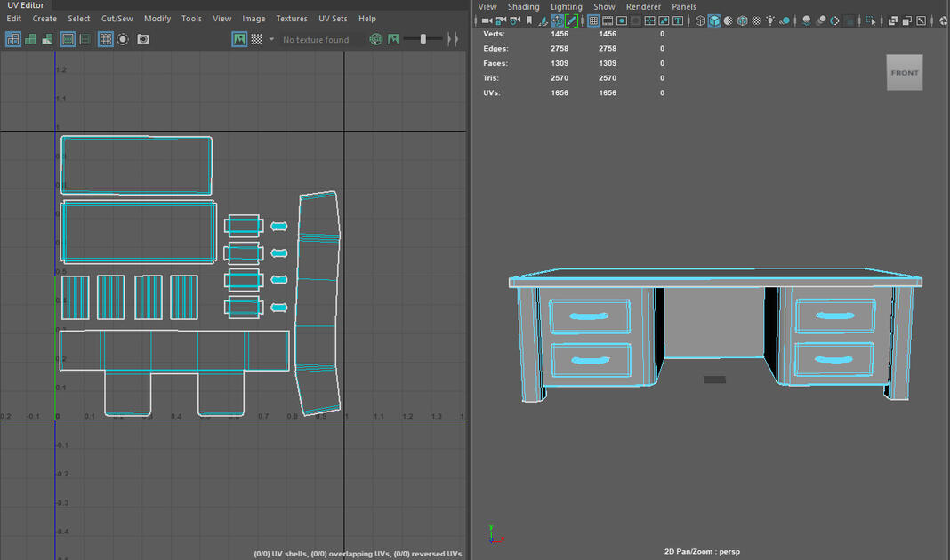Click the No texture found field
This screenshot has height=560, width=950.
(x=316, y=40)
